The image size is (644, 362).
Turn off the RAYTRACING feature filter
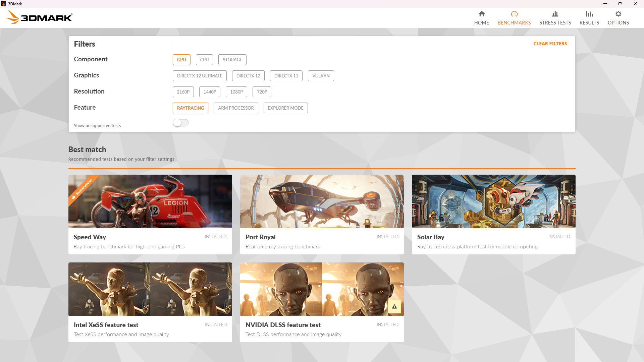(190, 108)
